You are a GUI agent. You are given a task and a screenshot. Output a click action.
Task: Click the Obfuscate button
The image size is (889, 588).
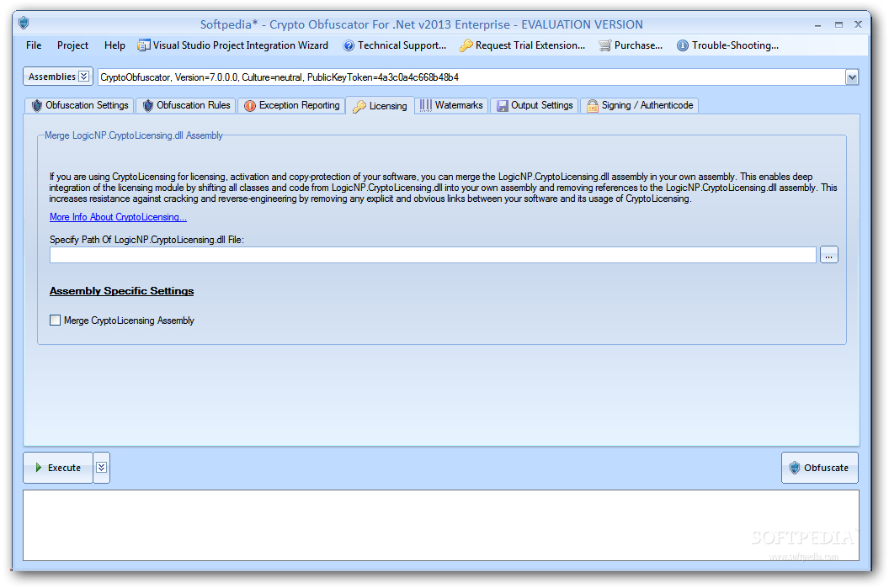(819, 468)
